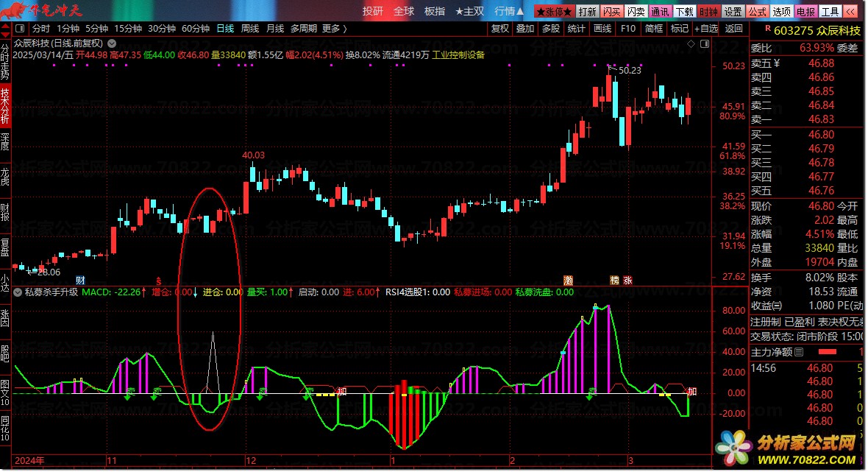Switch to the 日线 period tab
Viewport: 868px width, 472px height.
point(225,29)
